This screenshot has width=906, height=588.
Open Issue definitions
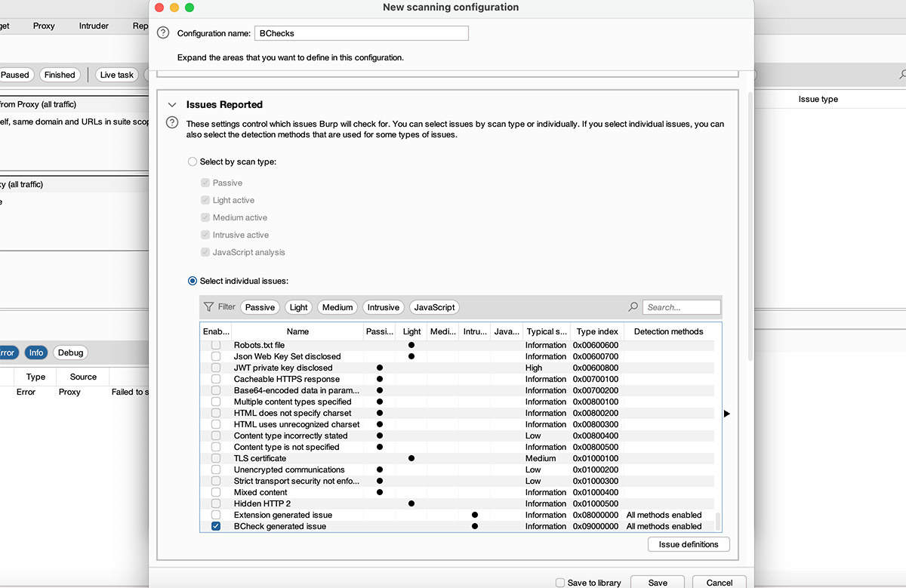coord(689,544)
